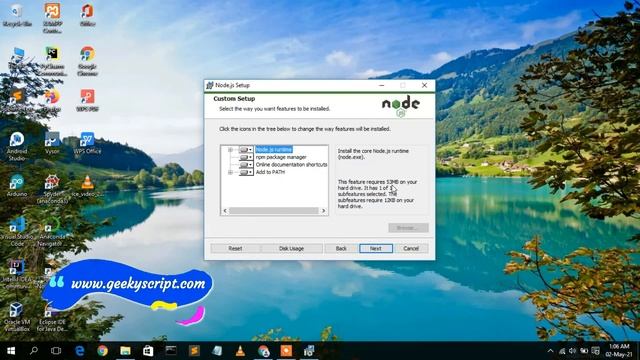Select the Eclipse IDE for Java desktop icon
Screen dimensions: 640x360
(x=52, y=317)
